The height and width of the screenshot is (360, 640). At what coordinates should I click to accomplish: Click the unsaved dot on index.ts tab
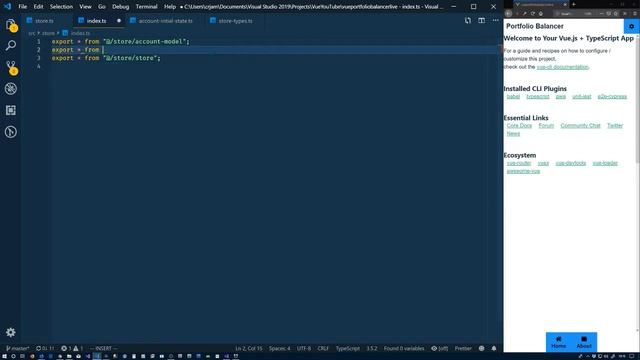pos(119,21)
